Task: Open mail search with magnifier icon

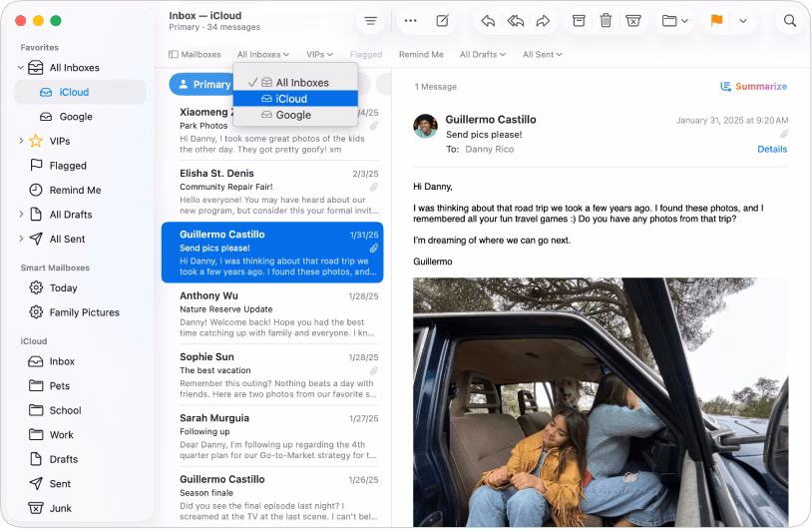Action: pos(790,21)
